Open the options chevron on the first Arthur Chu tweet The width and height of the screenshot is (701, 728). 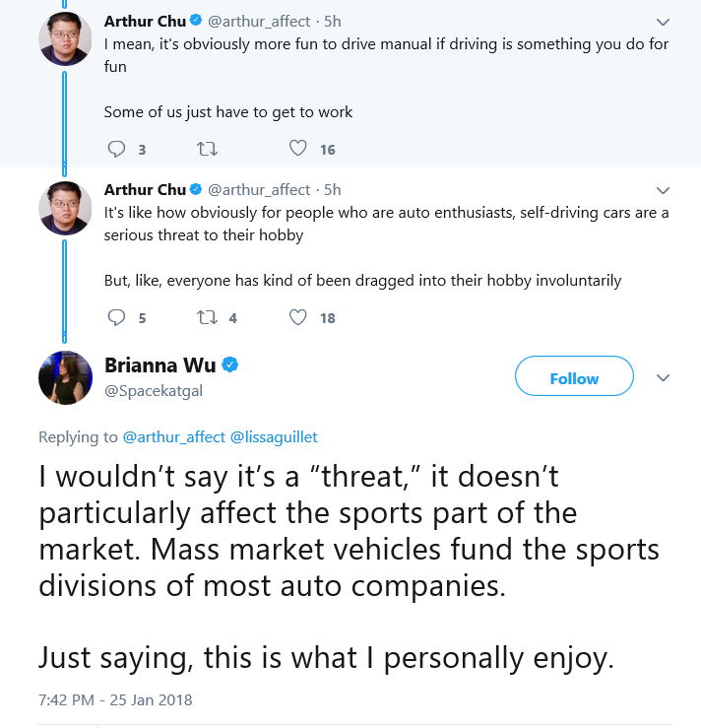click(x=663, y=22)
